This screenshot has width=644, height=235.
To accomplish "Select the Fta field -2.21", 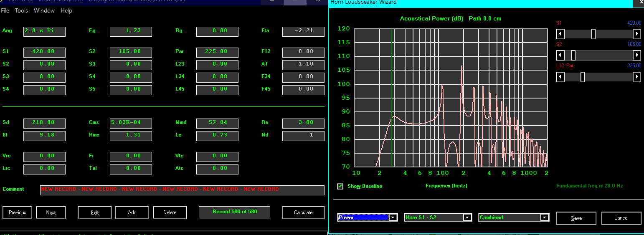I will point(303,31).
